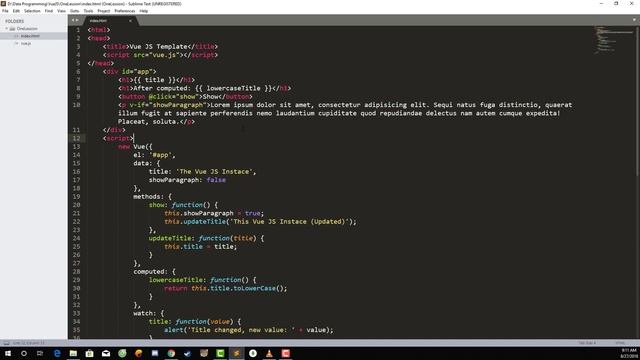
Task: Open the Windows Start menu
Action: pos(7,353)
